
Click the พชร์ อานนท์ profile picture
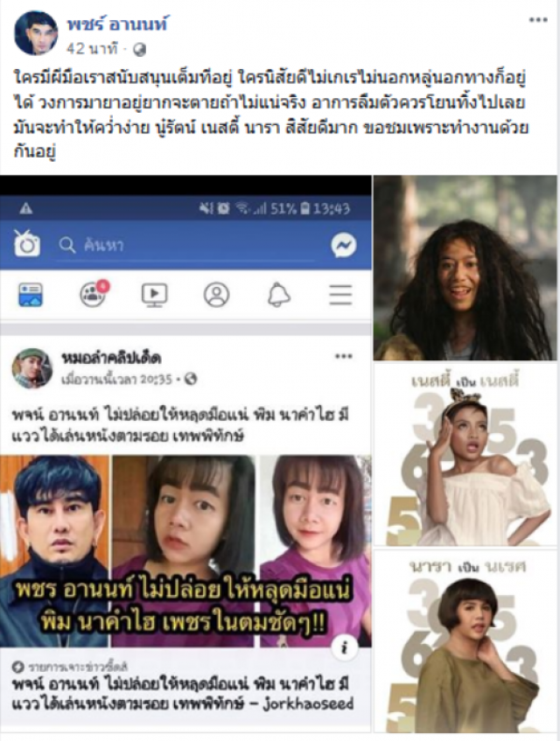[36, 33]
